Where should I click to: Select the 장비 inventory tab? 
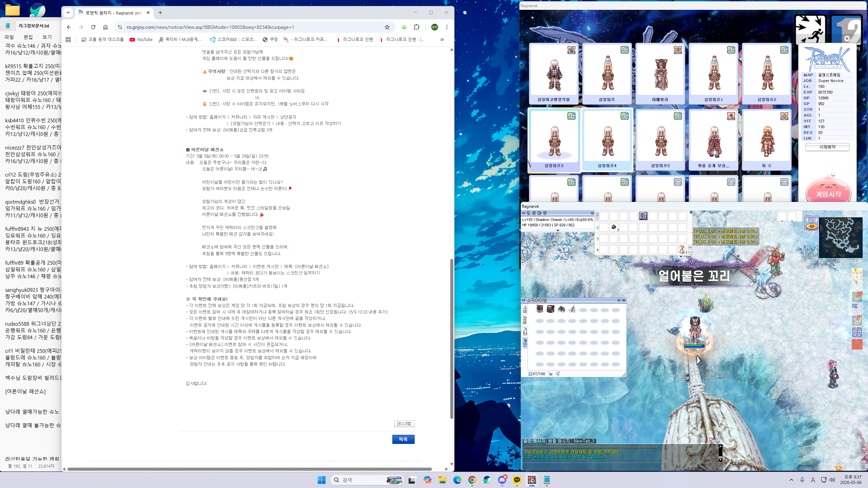click(x=525, y=320)
